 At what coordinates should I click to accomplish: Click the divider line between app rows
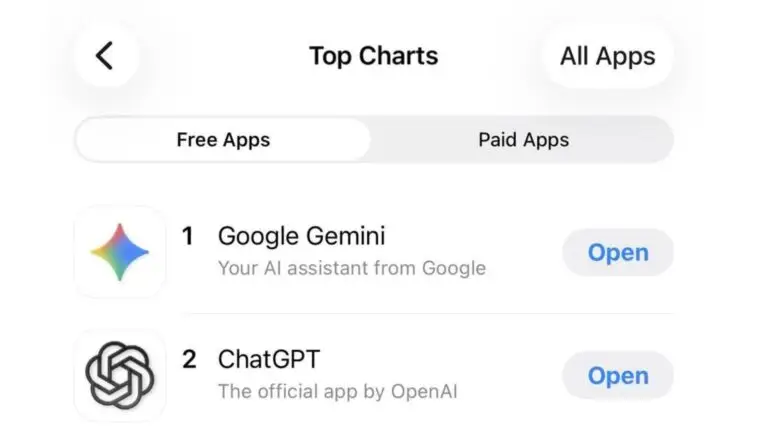(x=420, y=314)
